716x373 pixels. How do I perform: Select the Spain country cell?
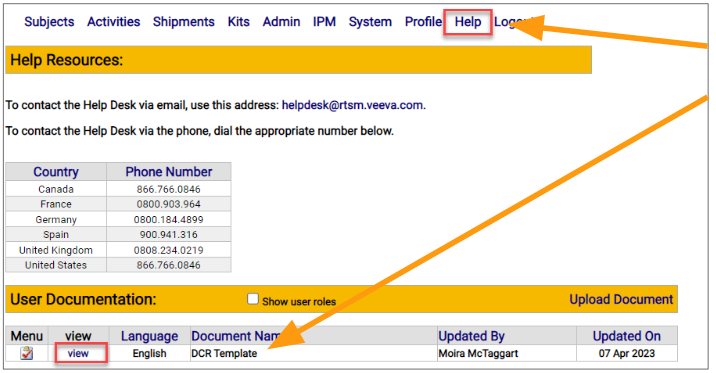coord(56,235)
